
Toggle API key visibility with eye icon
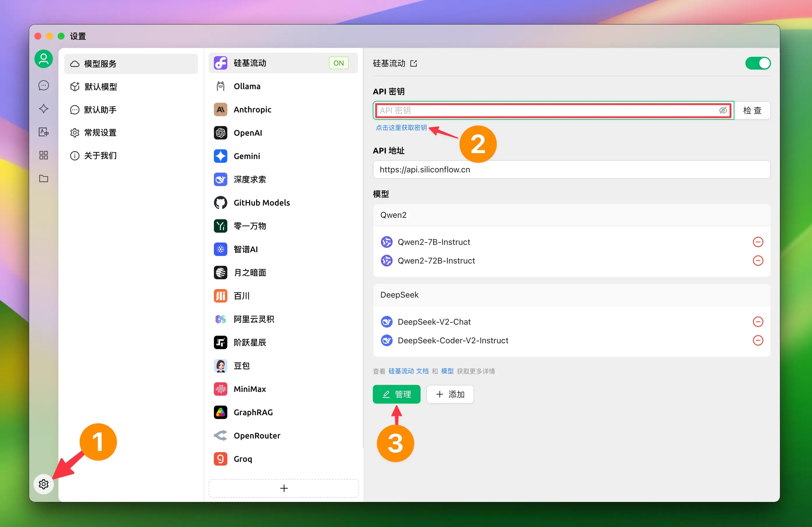click(x=723, y=110)
